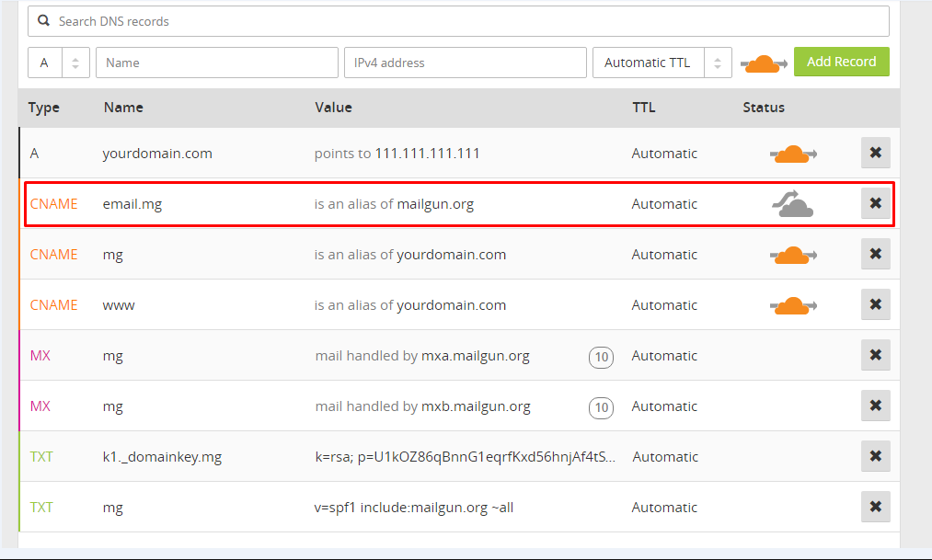Viewport: 932px width, 560px height.
Task: Edit the mailgun.org alias value
Action: click(434, 204)
